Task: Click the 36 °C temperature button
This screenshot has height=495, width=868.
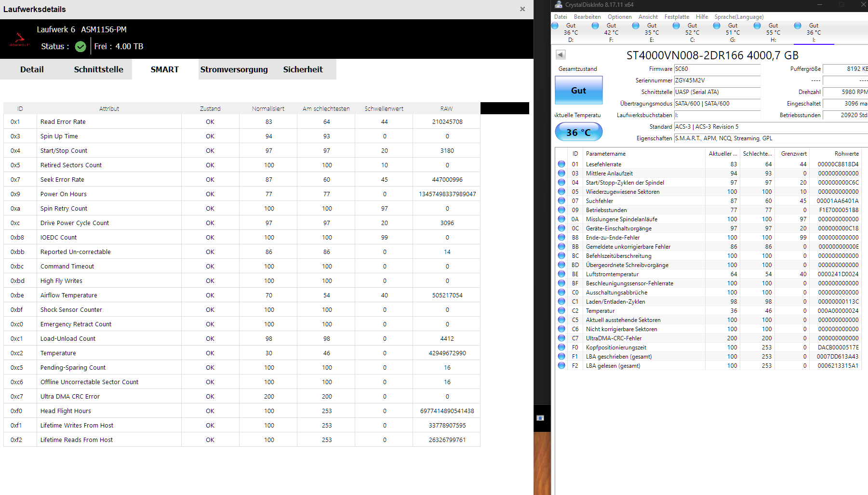Action: click(578, 132)
